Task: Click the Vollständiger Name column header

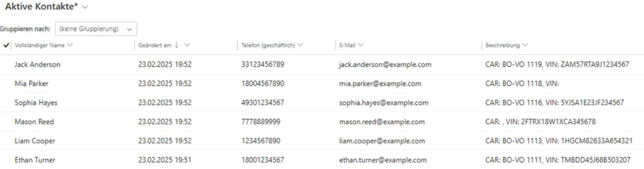Action: point(40,45)
